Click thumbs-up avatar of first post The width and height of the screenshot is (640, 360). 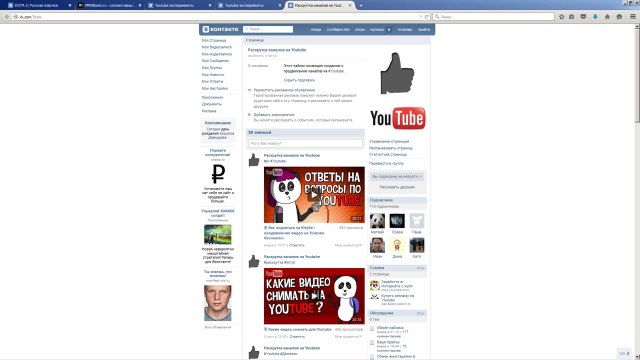[x=254, y=160]
